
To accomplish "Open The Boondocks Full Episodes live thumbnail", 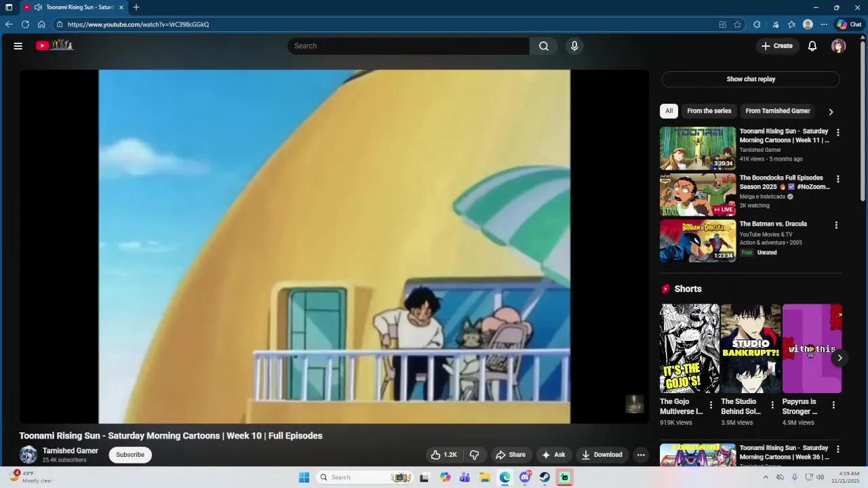I will (x=698, y=195).
